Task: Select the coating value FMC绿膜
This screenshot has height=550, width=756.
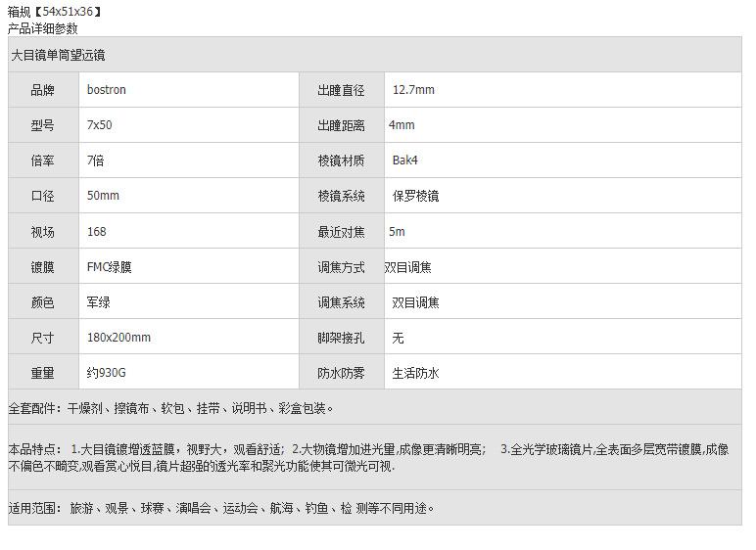Action: pyautogui.click(x=109, y=267)
